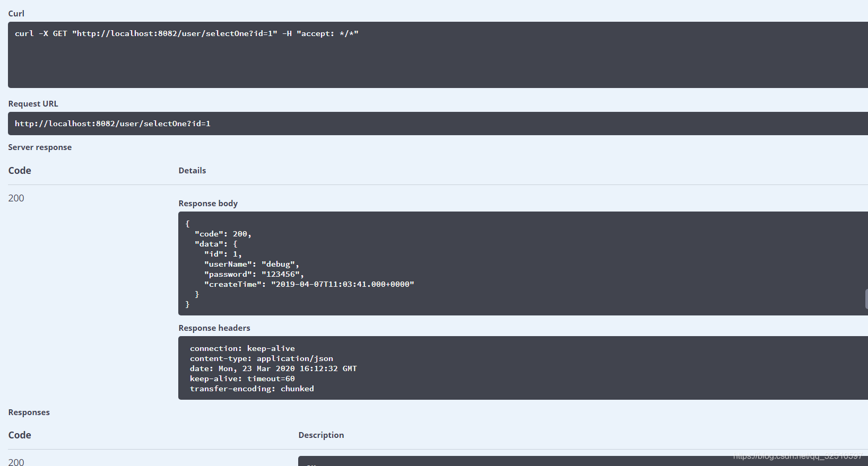Select the request URL localhost:8082/user/selectOne?id=1
This screenshot has height=466, width=868.
(x=112, y=124)
